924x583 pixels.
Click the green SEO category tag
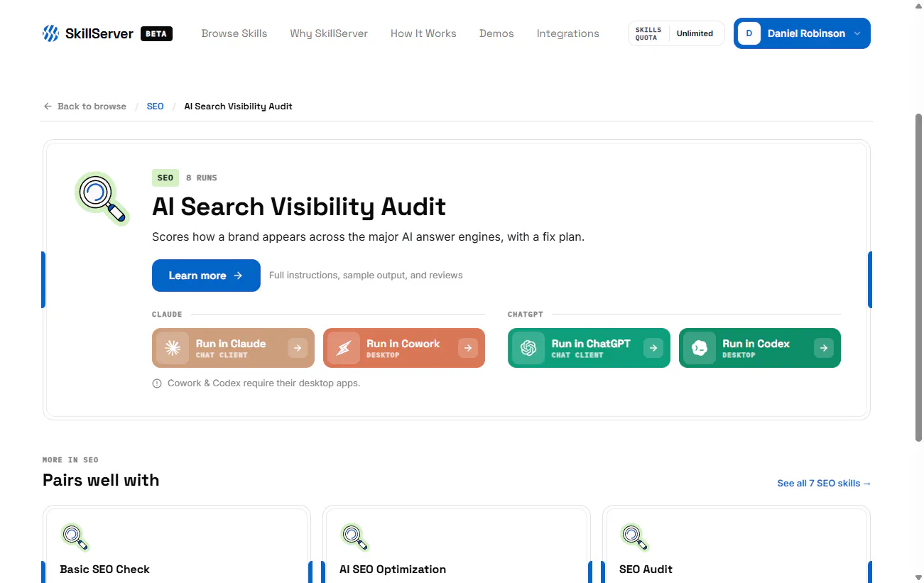pos(165,178)
